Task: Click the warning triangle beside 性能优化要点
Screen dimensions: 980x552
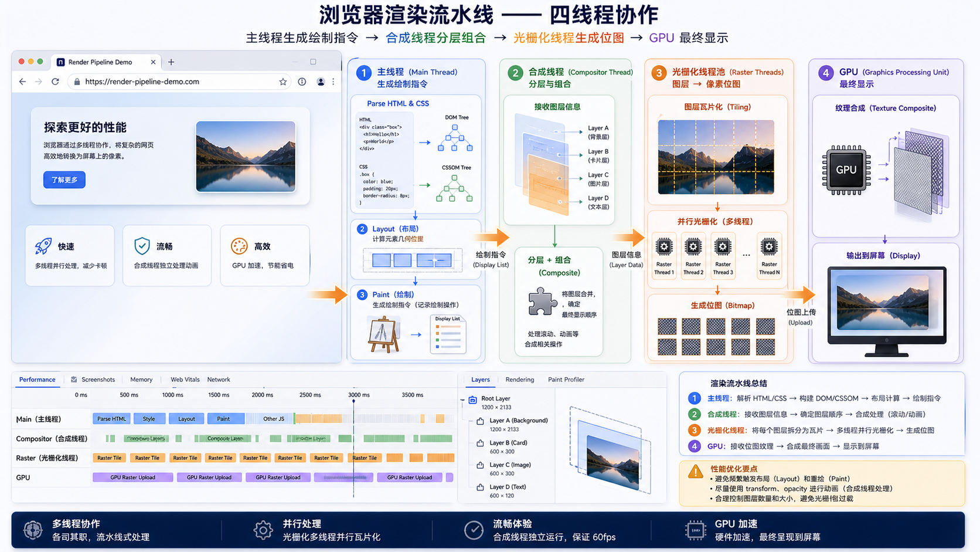Action: [696, 471]
